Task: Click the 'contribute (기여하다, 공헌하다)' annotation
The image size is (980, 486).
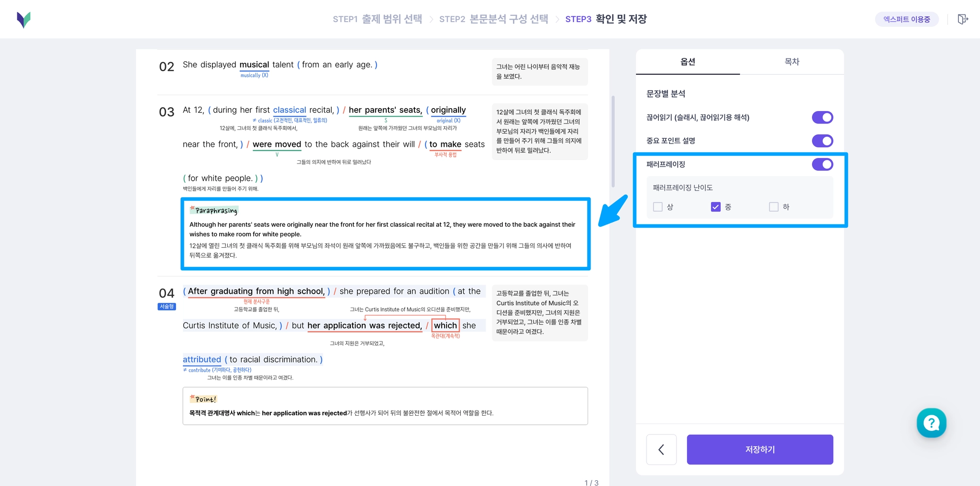Action: pyautogui.click(x=217, y=370)
